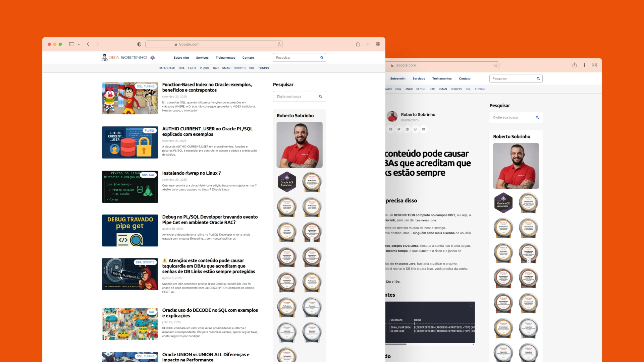Expand sidebar dropdown chevron in left toolbar

coord(79,44)
